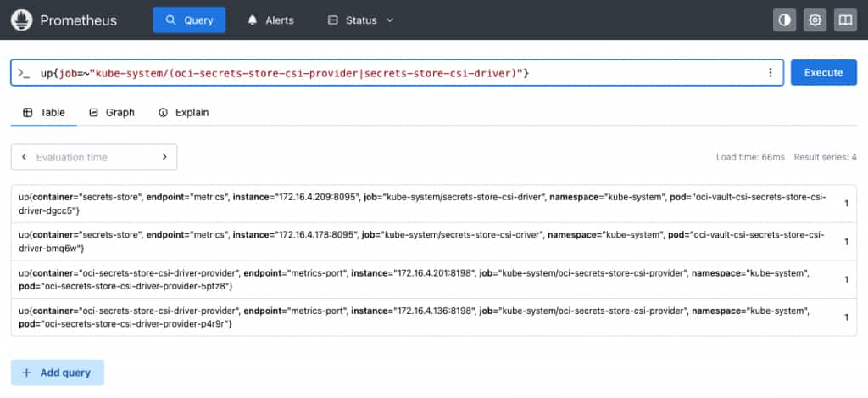
Task: Click the Execute button
Action: point(824,73)
